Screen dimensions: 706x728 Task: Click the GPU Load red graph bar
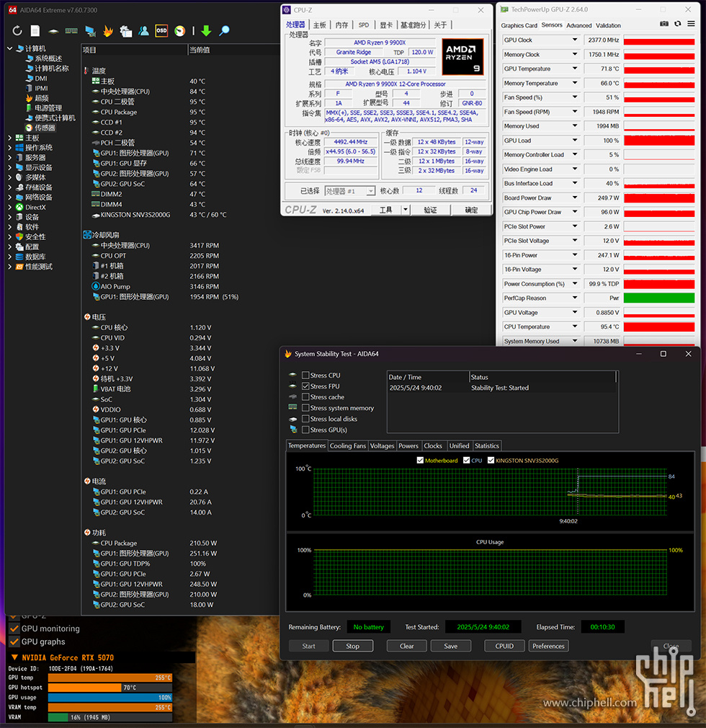[659, 141]
